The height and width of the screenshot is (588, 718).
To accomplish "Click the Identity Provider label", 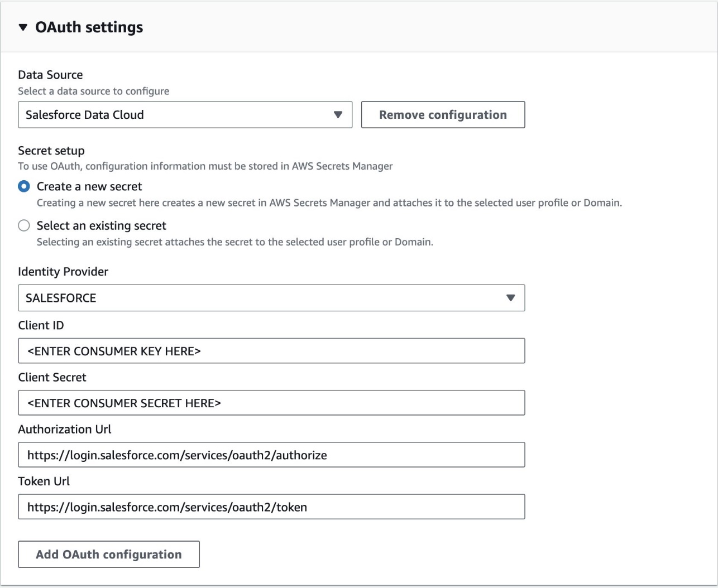I will pyautogui.click(x=63, y=272).
